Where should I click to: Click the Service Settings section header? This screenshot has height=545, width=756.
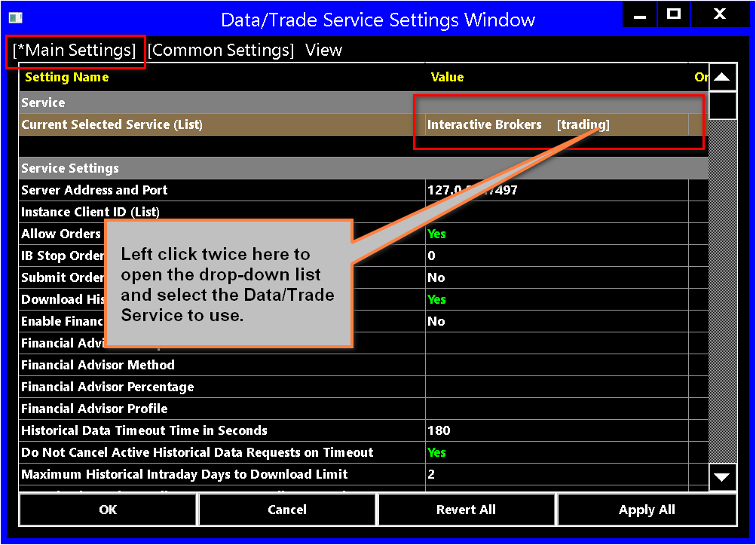[x=363, y=168]
